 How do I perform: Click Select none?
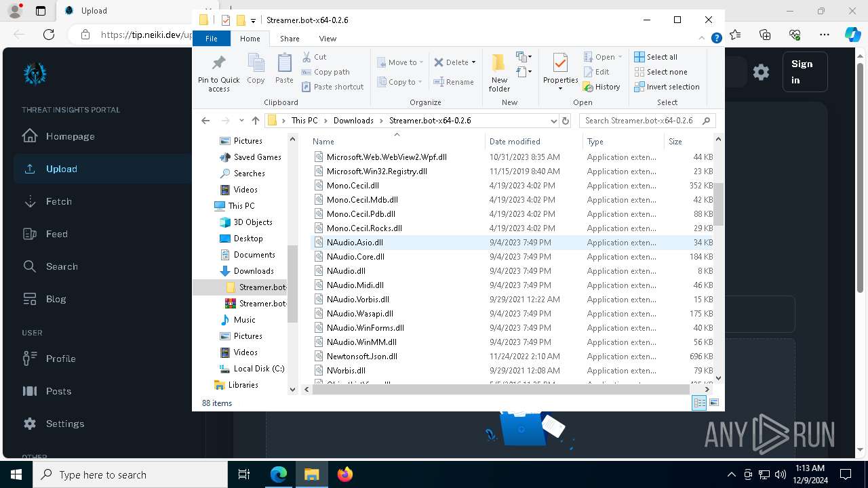tap(660, 72)
